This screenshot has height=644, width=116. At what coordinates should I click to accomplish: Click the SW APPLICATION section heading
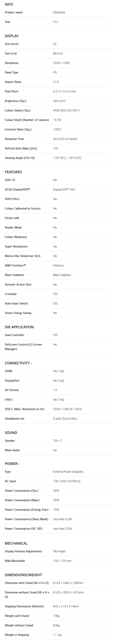(x=19, y=327)
